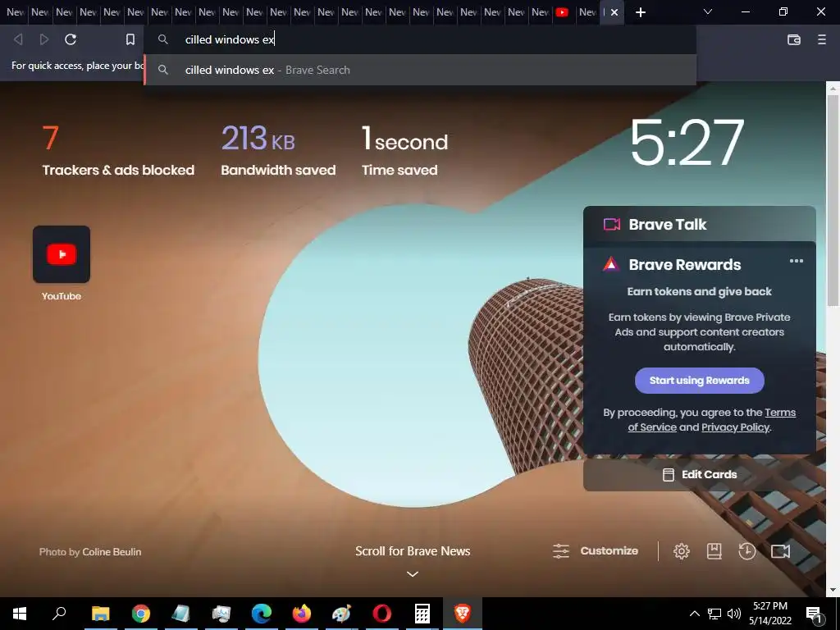Click the 213 KB bandwidth saved stat
The image size is (840, 630).
278,151
